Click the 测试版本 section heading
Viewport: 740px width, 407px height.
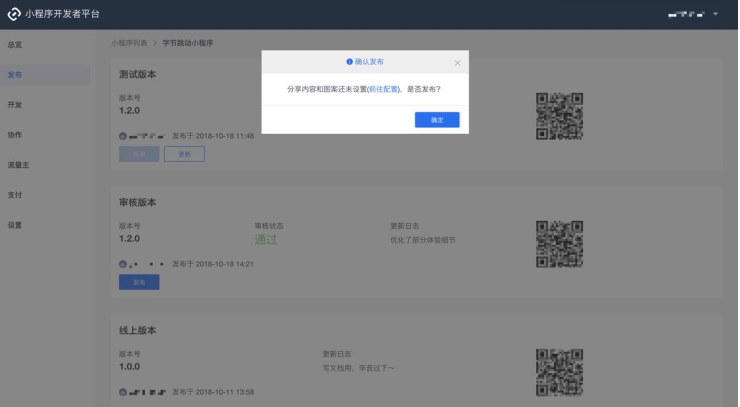[137, 74]
